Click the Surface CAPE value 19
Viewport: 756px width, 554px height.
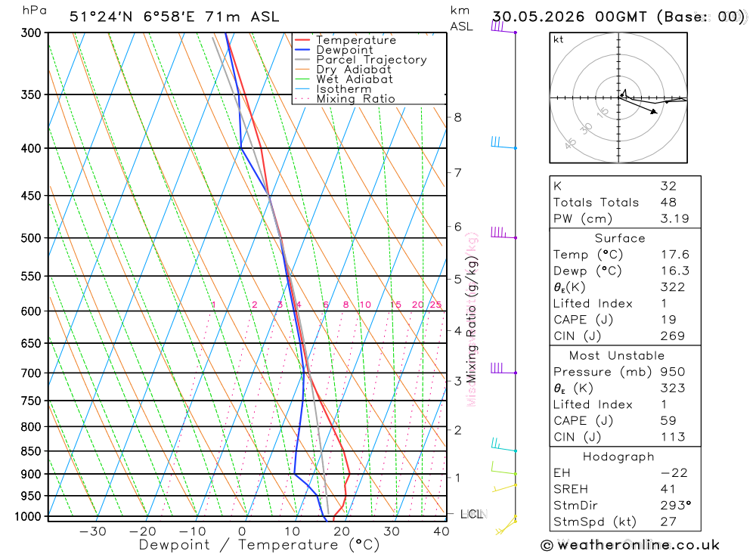(x=668, y=320)
